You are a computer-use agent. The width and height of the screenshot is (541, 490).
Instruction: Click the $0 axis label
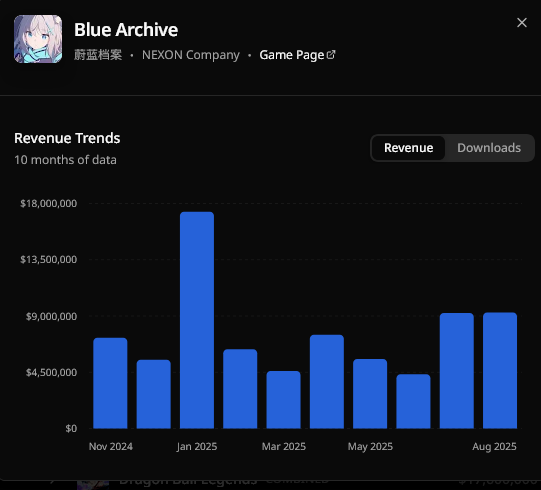pyautogui.click(x=71, y=429)
